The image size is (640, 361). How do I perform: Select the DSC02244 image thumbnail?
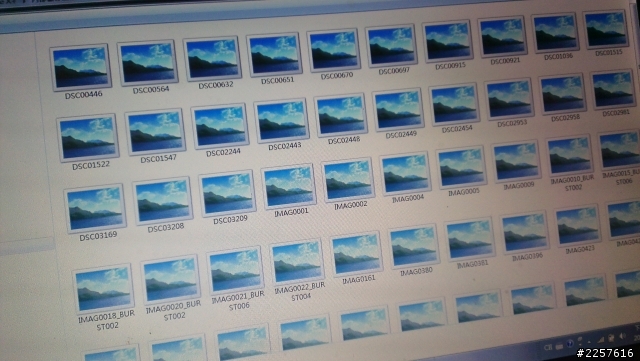coord(220,126)
